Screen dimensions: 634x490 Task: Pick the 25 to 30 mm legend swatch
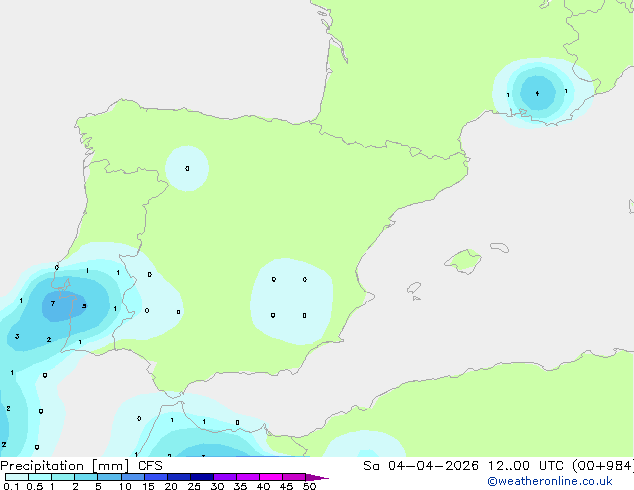coord(201,477)
